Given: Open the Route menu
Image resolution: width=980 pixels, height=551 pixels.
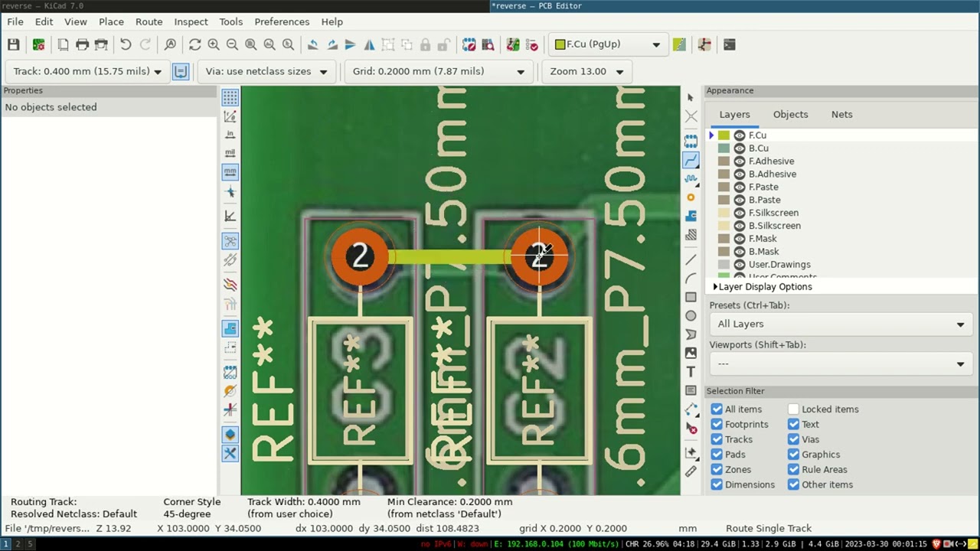Looking at the screenshot, I should point(149,21).
